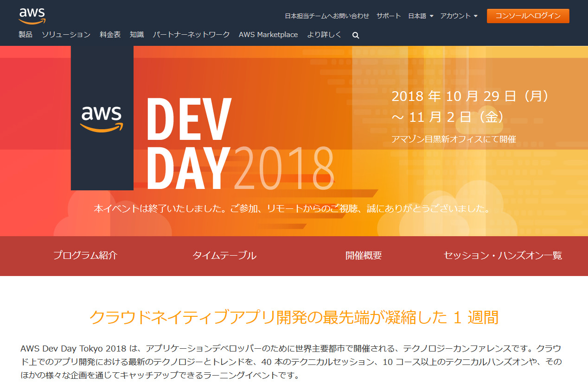Expand the より詳しく menu

pos(324,35)
